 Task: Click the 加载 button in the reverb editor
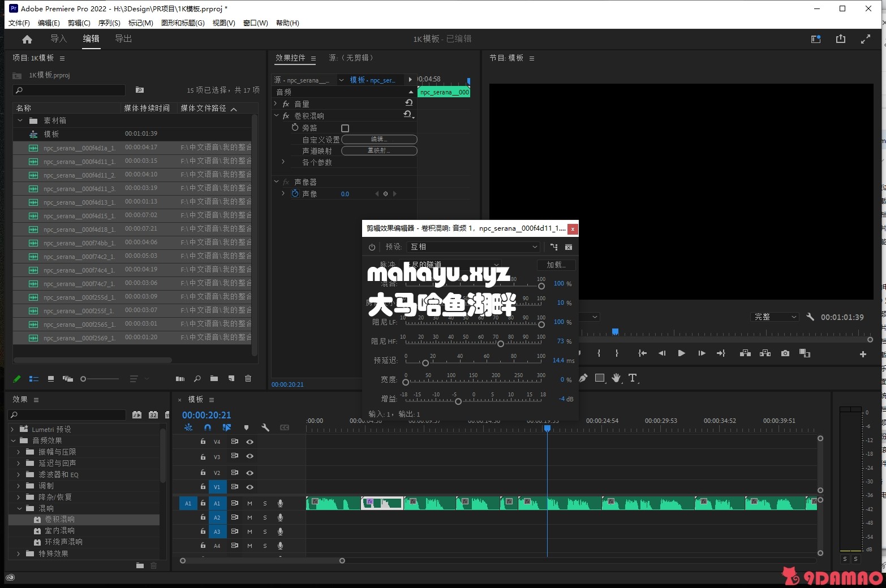(556, 265)
